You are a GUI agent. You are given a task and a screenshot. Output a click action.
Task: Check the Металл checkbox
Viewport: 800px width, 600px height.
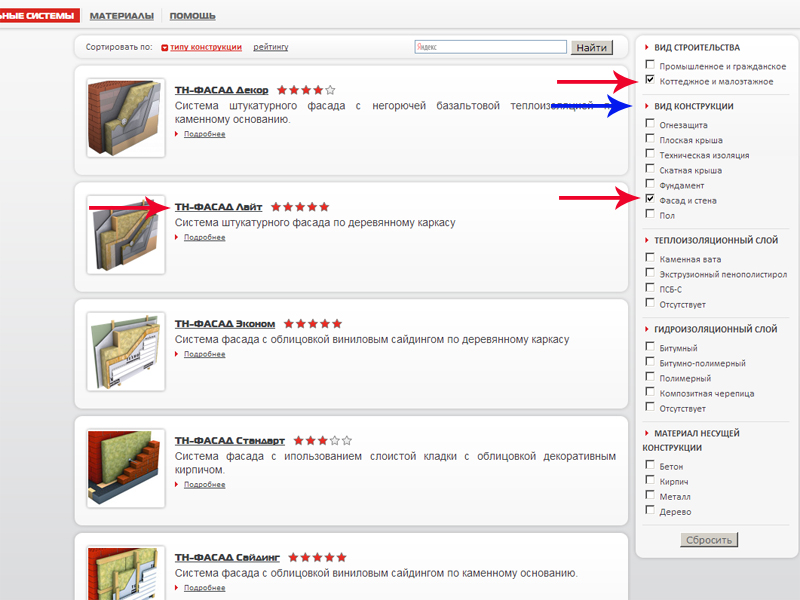tap(650, 495)
